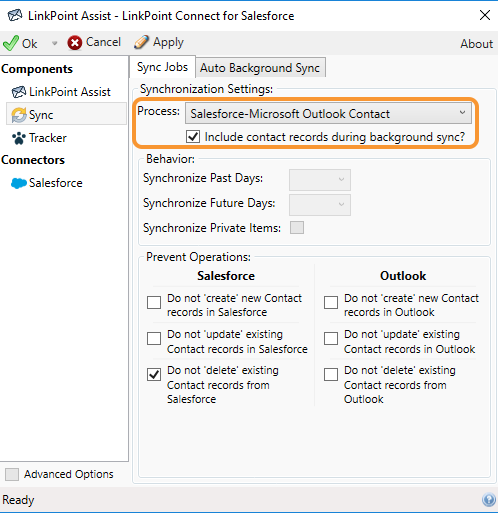Open the Process dropdown
The image size is (498, 513).
[328, 114]
